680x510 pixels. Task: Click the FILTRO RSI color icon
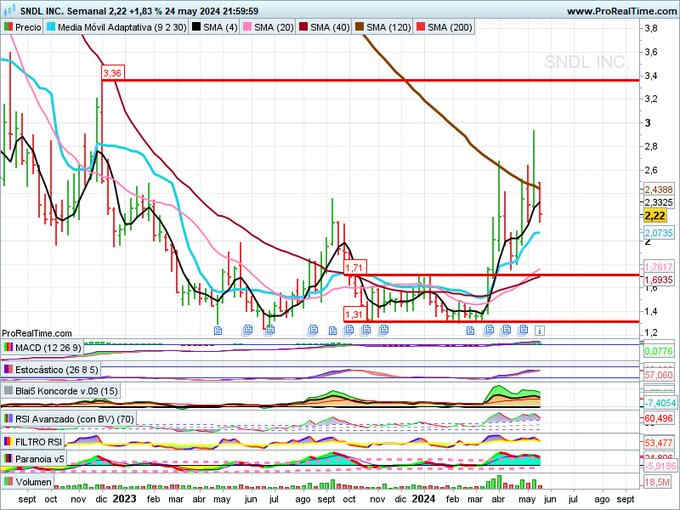(x=8, y=442)
